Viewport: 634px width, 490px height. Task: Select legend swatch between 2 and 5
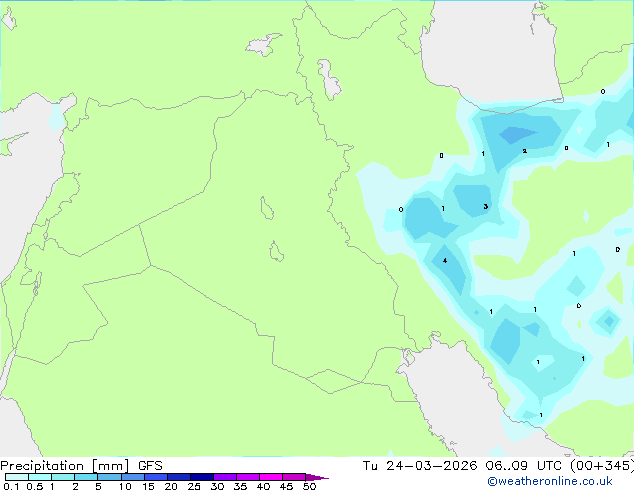[x=86, y=477]
